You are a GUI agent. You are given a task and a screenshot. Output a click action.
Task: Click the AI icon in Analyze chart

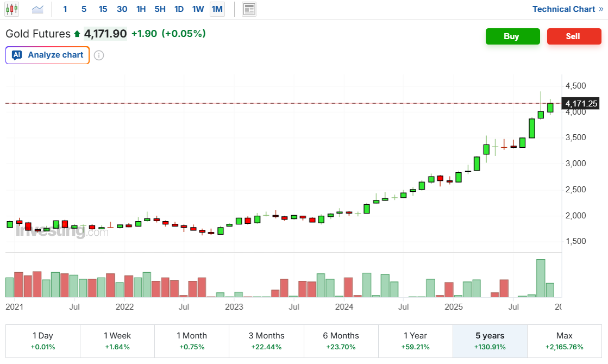click(x=17, y=55)
